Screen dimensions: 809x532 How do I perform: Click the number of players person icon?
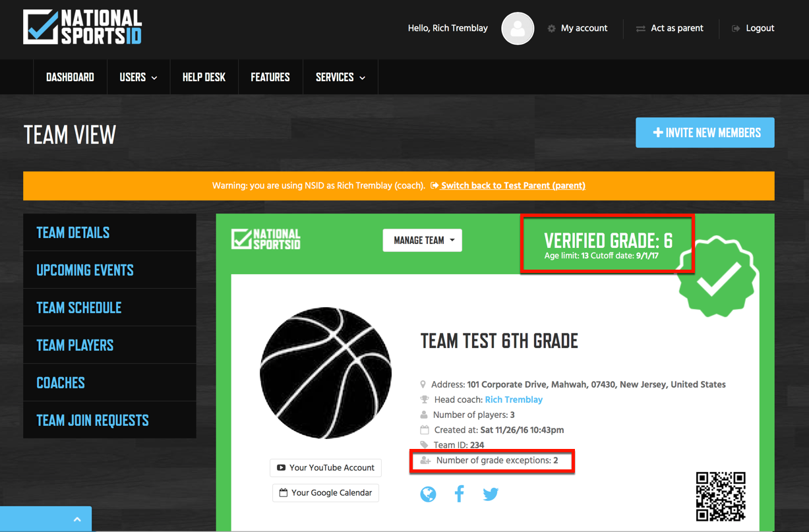point(424,415)
